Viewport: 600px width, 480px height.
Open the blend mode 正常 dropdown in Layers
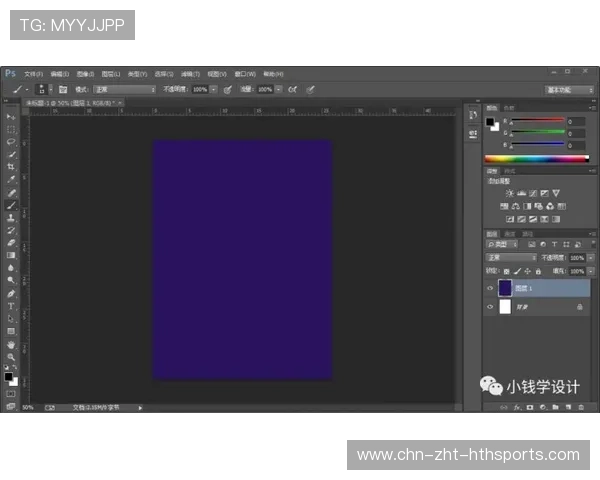(510, 257)
